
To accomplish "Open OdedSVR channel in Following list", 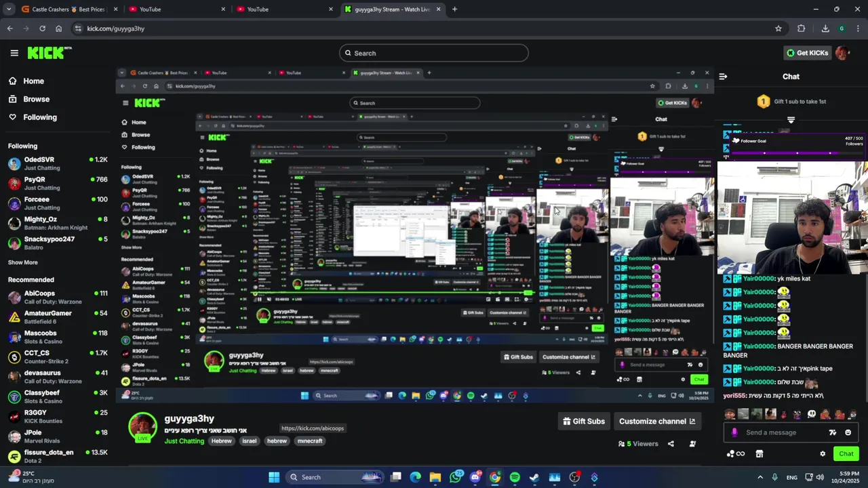I will (58, 163).
